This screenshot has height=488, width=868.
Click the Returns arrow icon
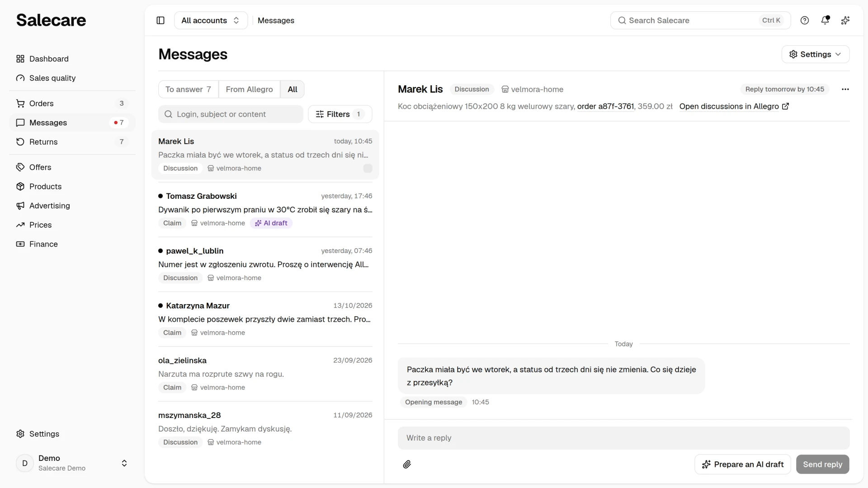tap(20, 142)
